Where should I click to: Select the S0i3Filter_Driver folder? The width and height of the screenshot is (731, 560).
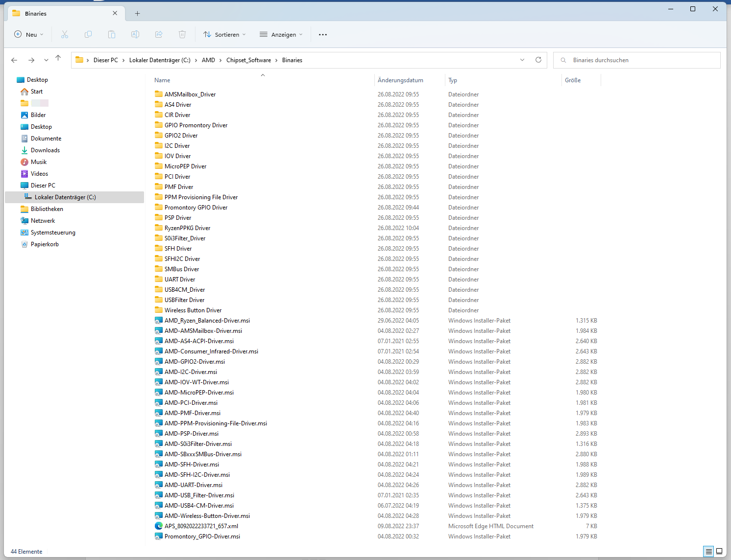(185, 238)
